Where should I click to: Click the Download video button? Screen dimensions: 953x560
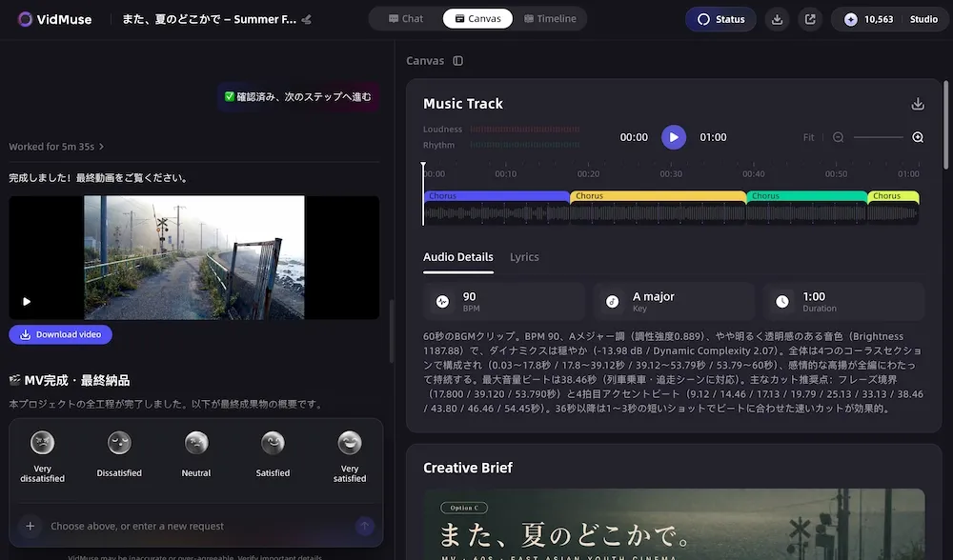tap(60, 334)
